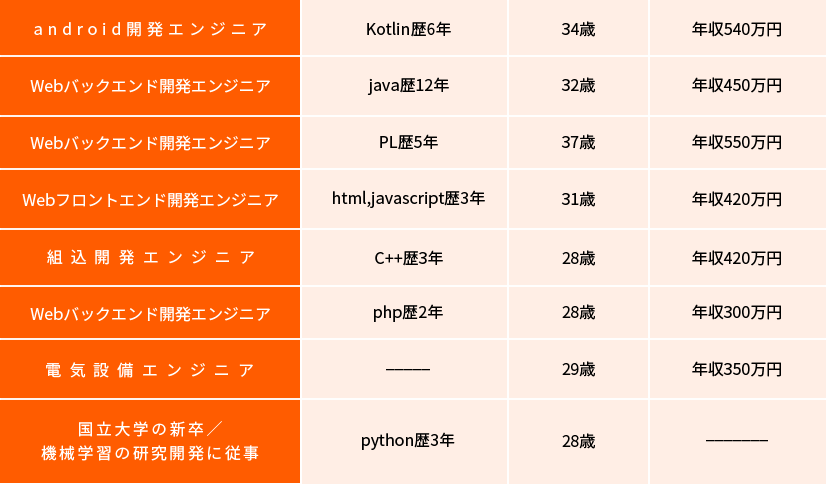
Task: Select the 年収550万円 salary cell
Action: click(737, 142)
